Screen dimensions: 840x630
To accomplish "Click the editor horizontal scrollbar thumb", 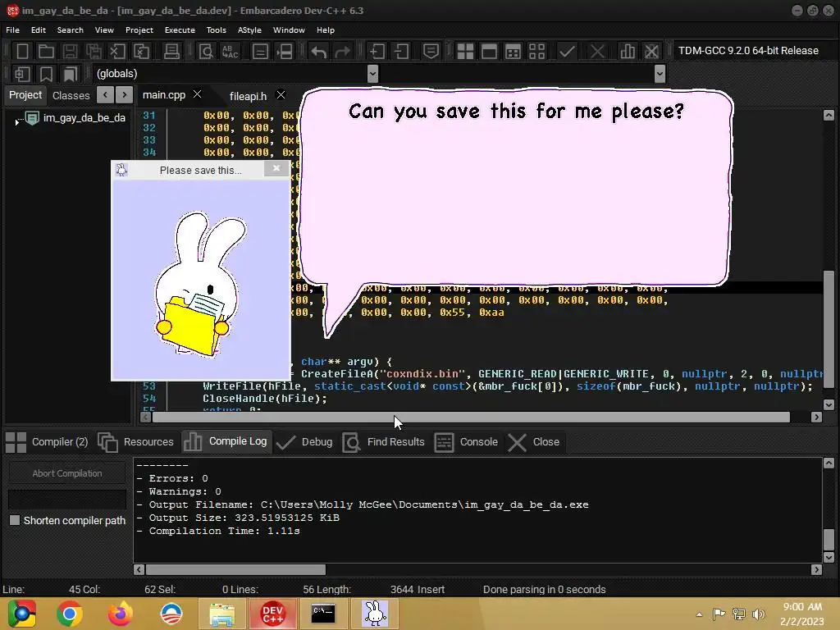I will coord(472,418).
